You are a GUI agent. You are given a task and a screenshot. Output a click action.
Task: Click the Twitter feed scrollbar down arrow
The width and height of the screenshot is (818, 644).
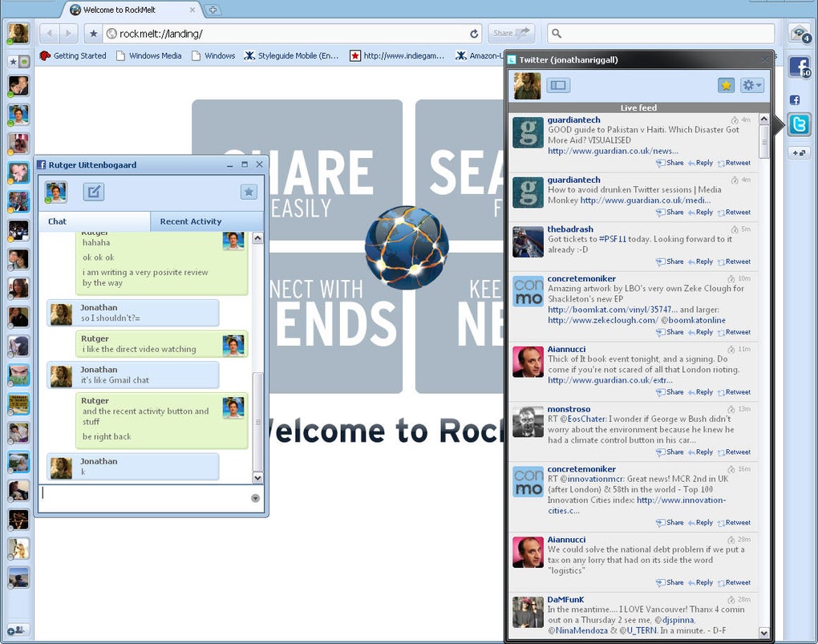[763, 633]
